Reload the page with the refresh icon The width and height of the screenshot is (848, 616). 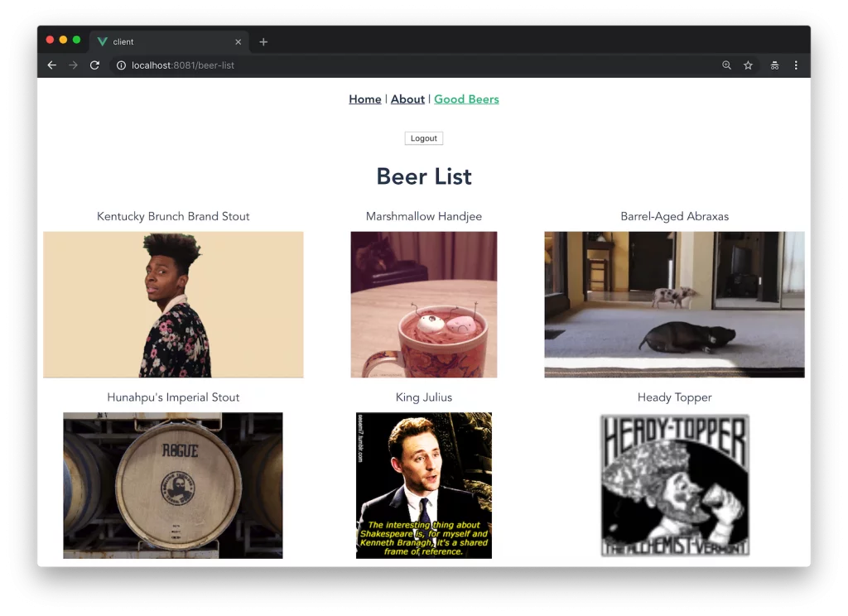94,65
